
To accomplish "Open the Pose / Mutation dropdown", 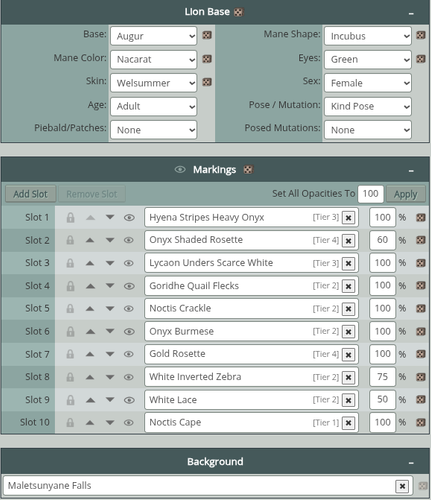I will [368, 106].
